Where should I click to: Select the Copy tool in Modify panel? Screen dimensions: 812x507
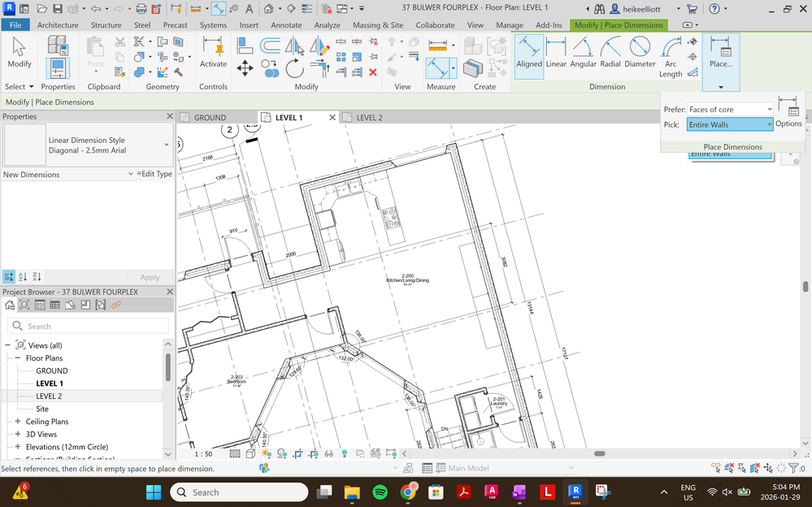tap(269, 67)
